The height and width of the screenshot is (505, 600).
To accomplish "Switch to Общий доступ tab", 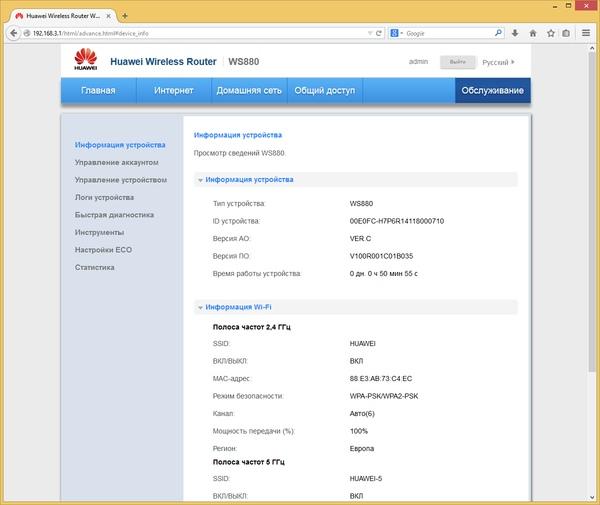I will (325, 91).
